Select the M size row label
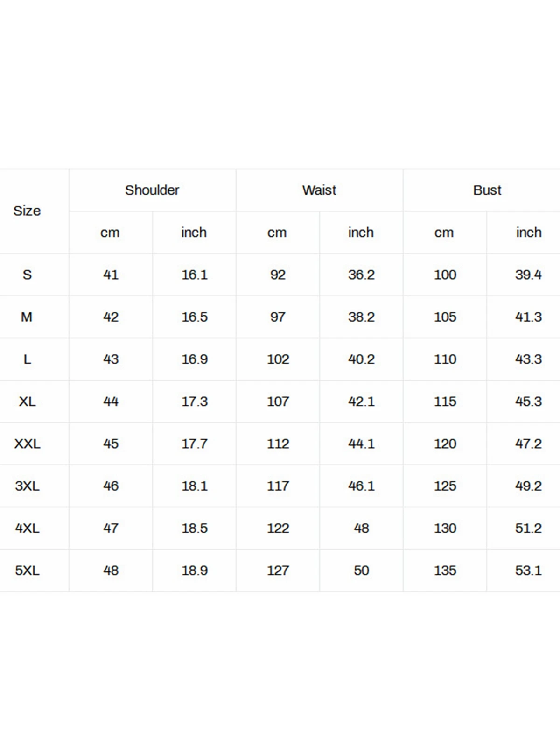The width and height of the screenshot is (560, 747). [x=27, y=317]
